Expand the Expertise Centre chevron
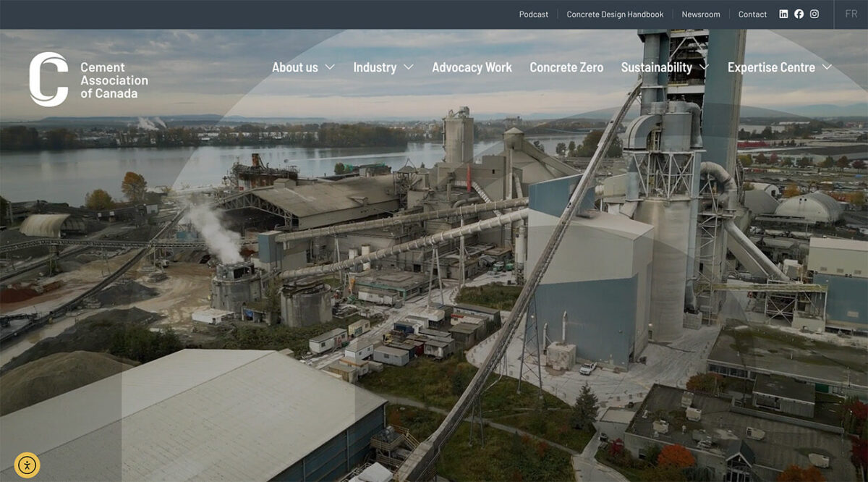This screenshot has height=482, width=868. pos(827,67)
